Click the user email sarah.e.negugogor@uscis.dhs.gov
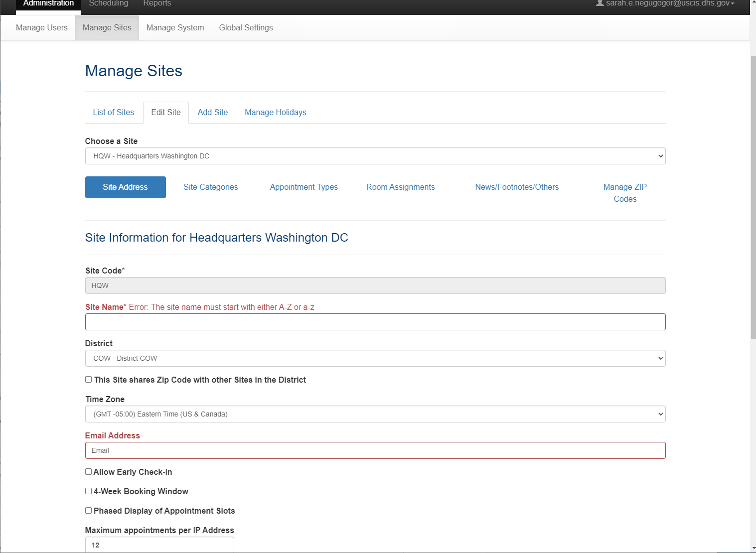 coord(668,3)
